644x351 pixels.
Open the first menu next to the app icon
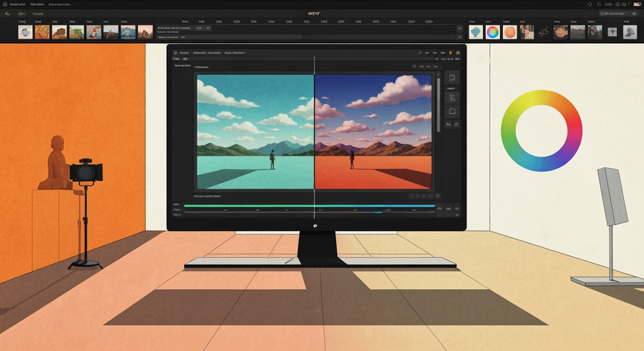coord(17,4)
